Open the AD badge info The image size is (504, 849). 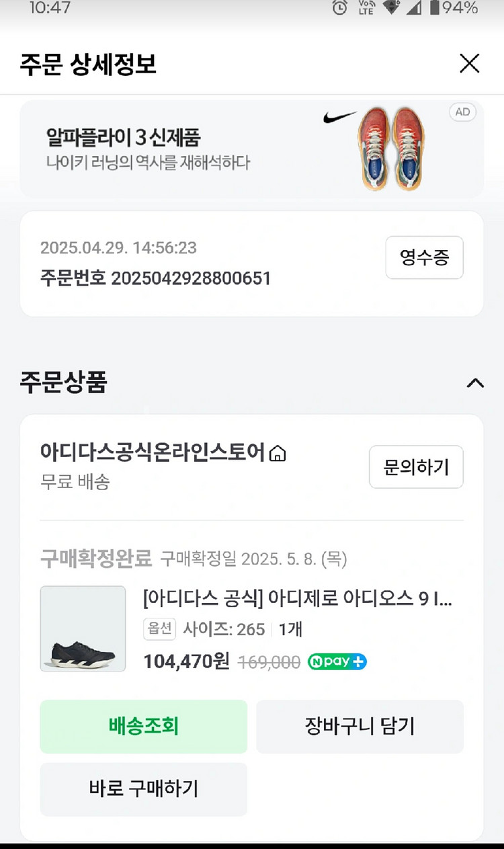coord(462,112)
